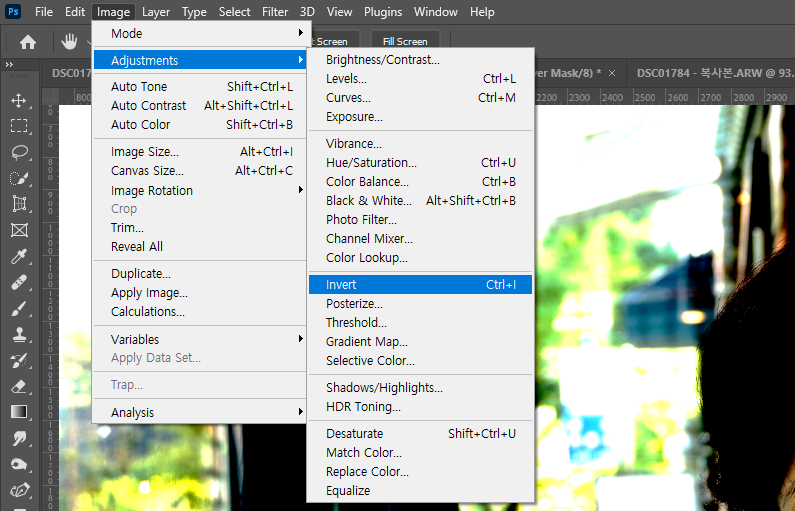Expand the toolbar with double-arrow icon
795x511 pixels.
coord(9,64)
